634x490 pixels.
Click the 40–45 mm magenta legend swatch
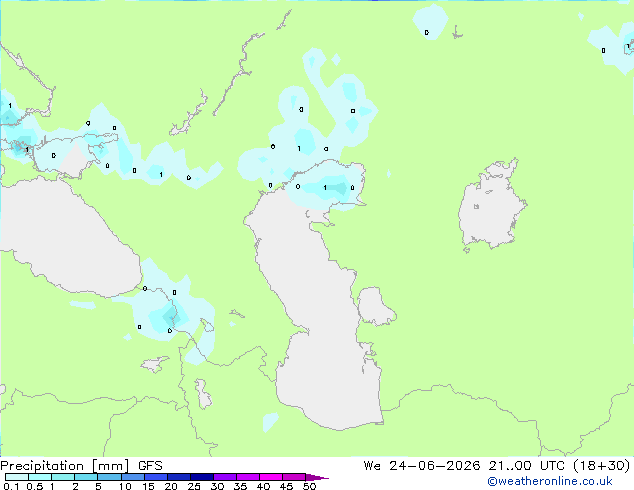[271, 477]
